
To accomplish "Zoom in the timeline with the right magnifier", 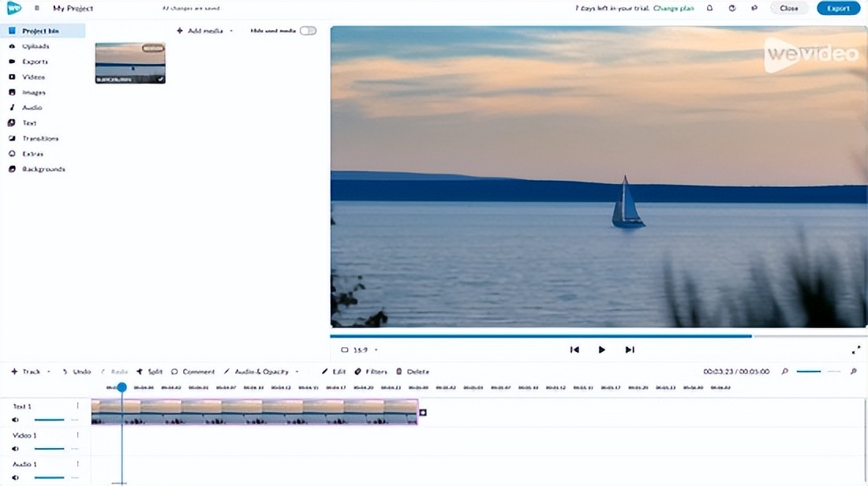I will point(853,372).
